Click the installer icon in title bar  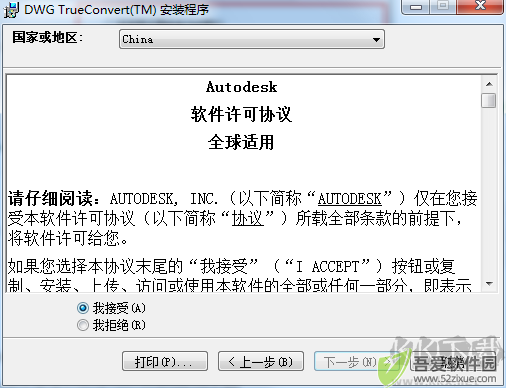(x=11, y=9)
